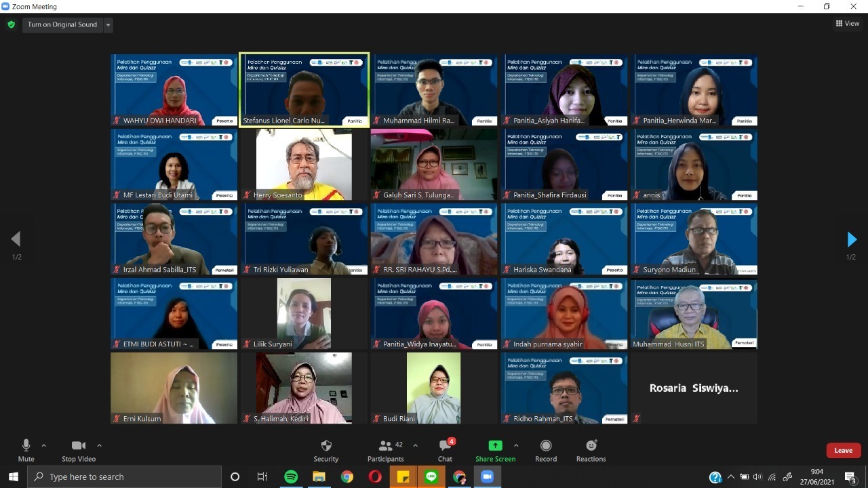Image resolution: width=868 pixels, height=488 pixels.
Task: Go to next page of participants
Action: pyautogui.click(x=852, y=239)
